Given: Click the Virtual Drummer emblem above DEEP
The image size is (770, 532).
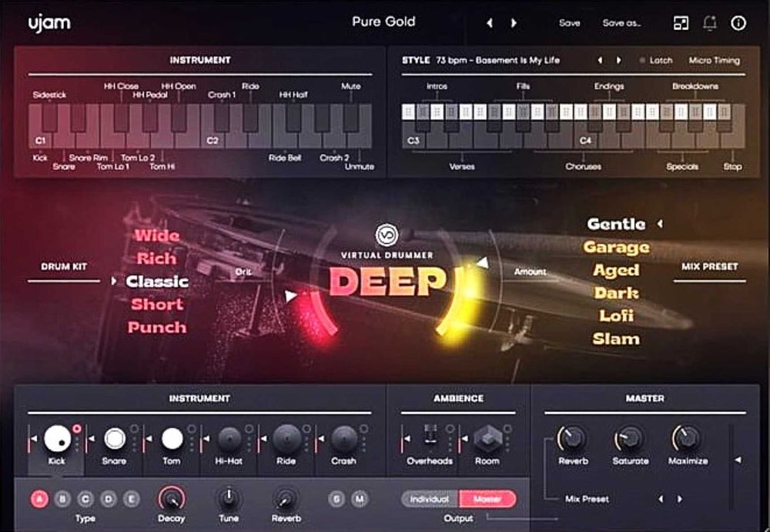Looking at the screenshot, I should click(387, 235).
